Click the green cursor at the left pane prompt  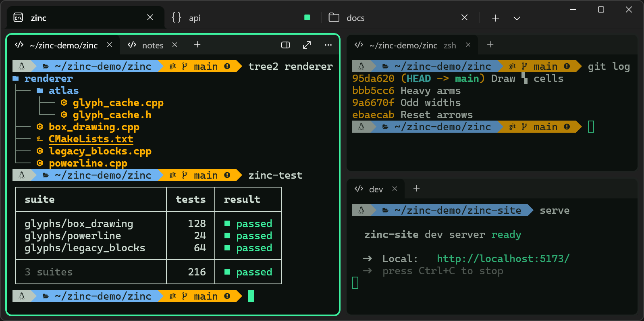pyautogui.click(x=251, y=296)
